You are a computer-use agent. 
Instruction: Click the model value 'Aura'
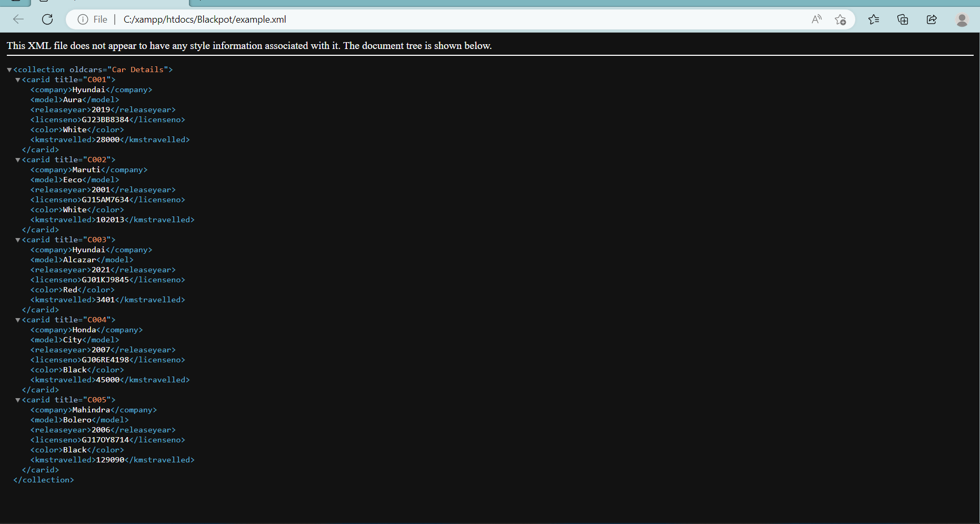point(73,100)
